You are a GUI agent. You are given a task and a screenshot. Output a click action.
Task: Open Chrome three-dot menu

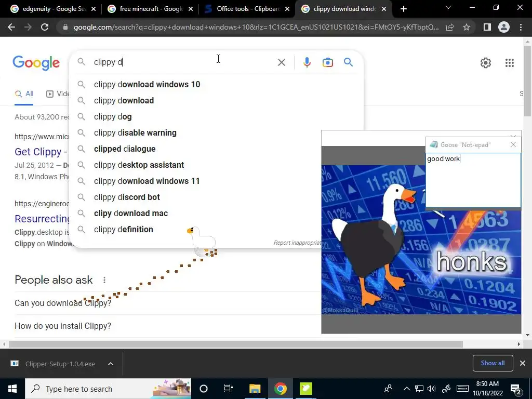(x=521, y=27)
